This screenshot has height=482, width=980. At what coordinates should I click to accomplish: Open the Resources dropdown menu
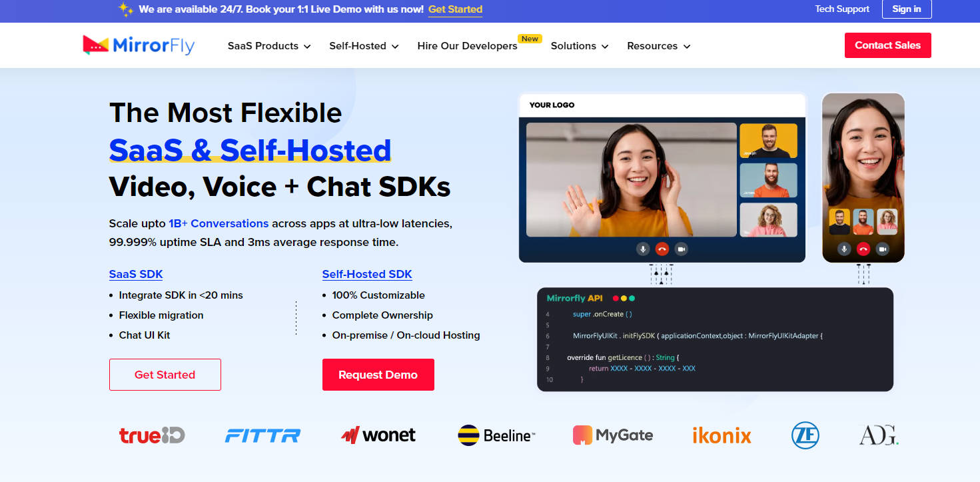[658, 46]
